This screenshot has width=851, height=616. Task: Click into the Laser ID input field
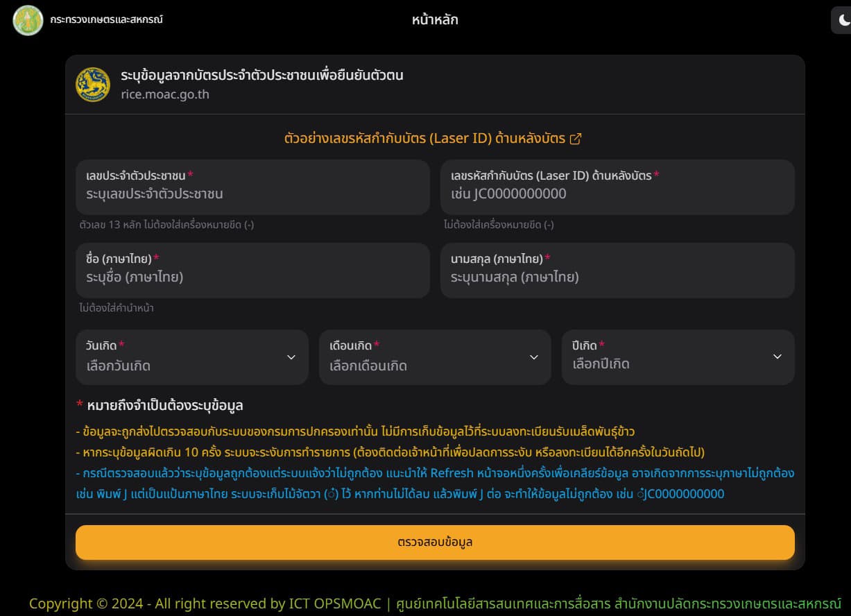tap(617, 194)
